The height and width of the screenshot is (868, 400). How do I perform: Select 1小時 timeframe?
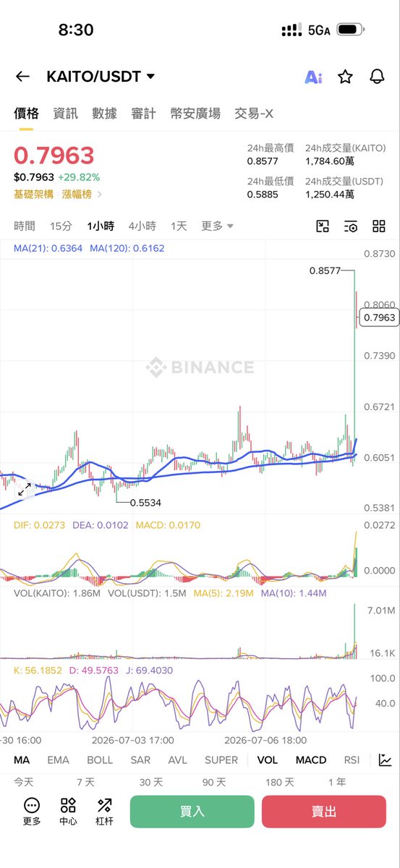click(101, 226)
